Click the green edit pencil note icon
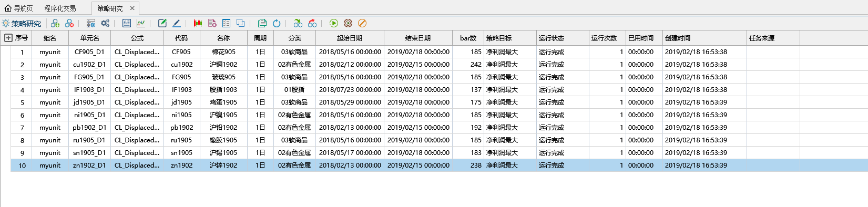 pyautogui.click(x=162, y=23)
